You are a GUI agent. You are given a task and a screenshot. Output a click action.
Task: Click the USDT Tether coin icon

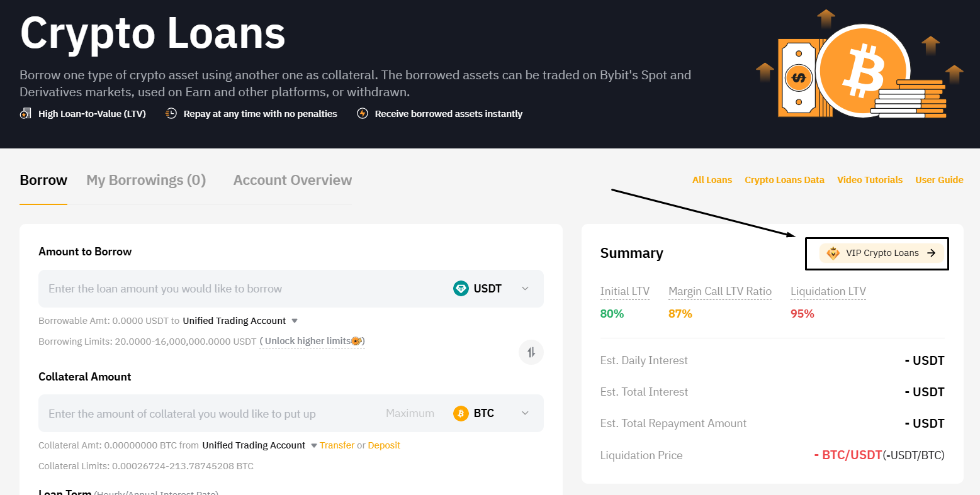(x=461, y=289)
